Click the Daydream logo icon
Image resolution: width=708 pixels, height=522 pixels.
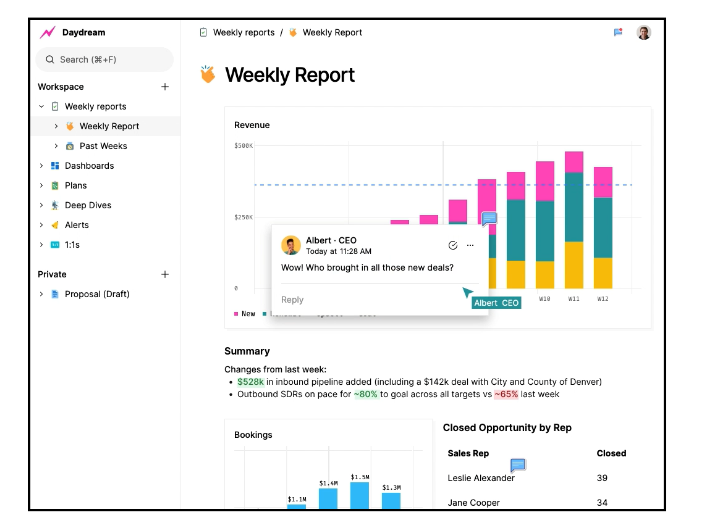(x=48, y=33)
